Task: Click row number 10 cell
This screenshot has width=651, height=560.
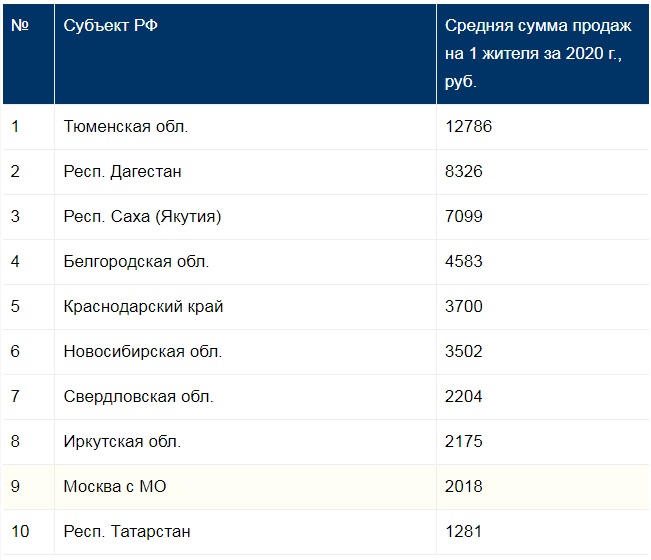Action: pos(19,532)
